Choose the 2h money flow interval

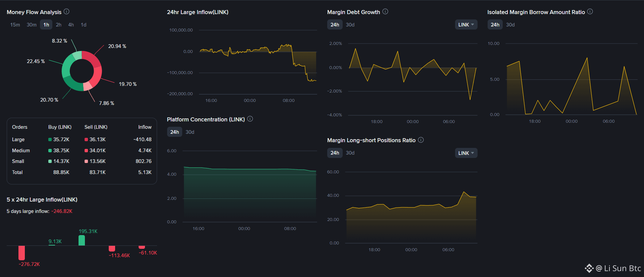[x=59, y=25]
